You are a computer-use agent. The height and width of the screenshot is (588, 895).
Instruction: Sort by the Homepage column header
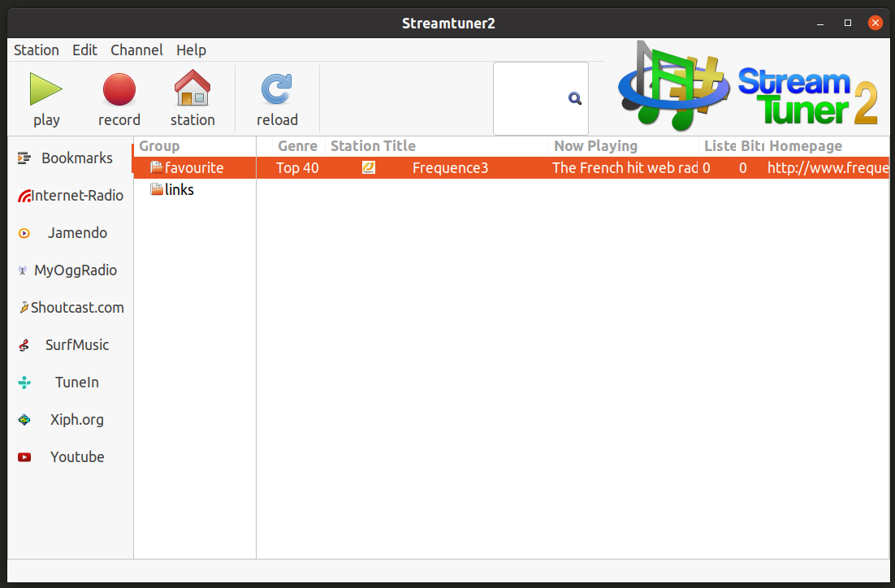pyautogui.click(x=828, y=146)
